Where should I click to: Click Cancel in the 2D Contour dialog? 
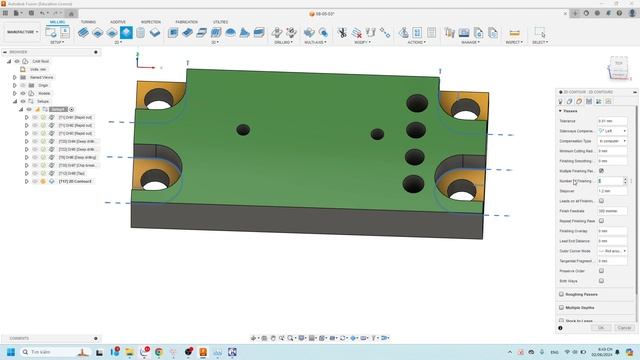click(x=624, y=328)
